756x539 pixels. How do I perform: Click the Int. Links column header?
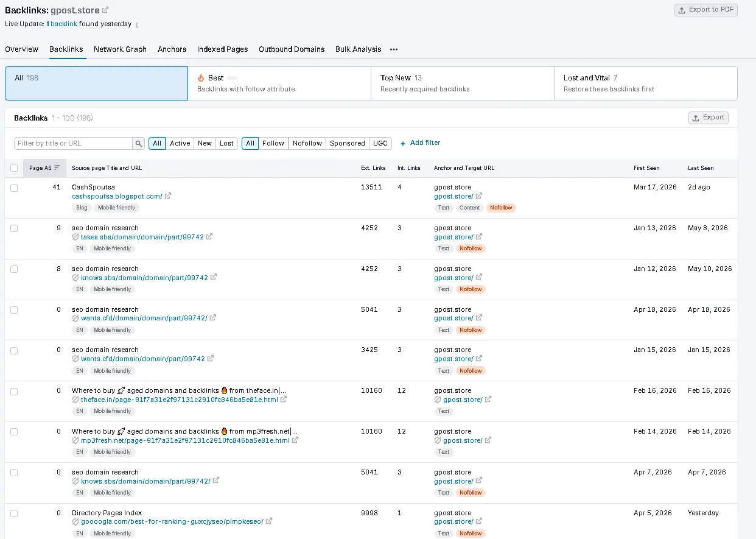pos(408,168)
